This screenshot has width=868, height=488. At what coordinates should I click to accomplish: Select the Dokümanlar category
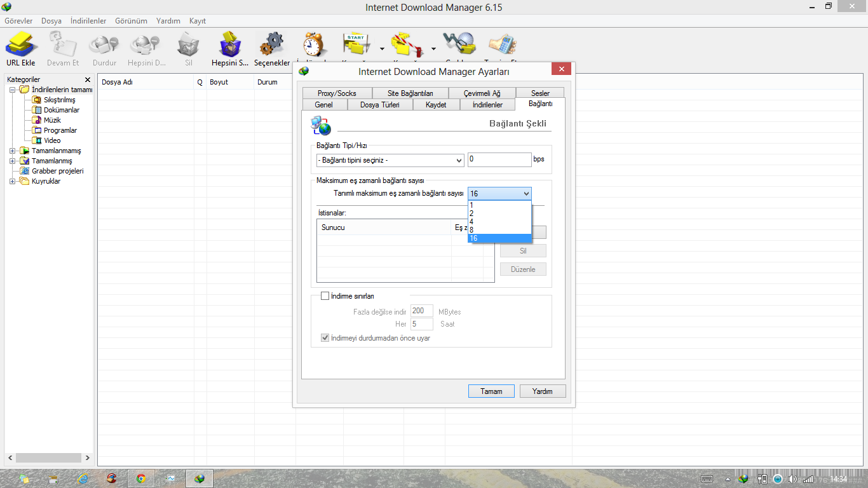pos(62,110)
